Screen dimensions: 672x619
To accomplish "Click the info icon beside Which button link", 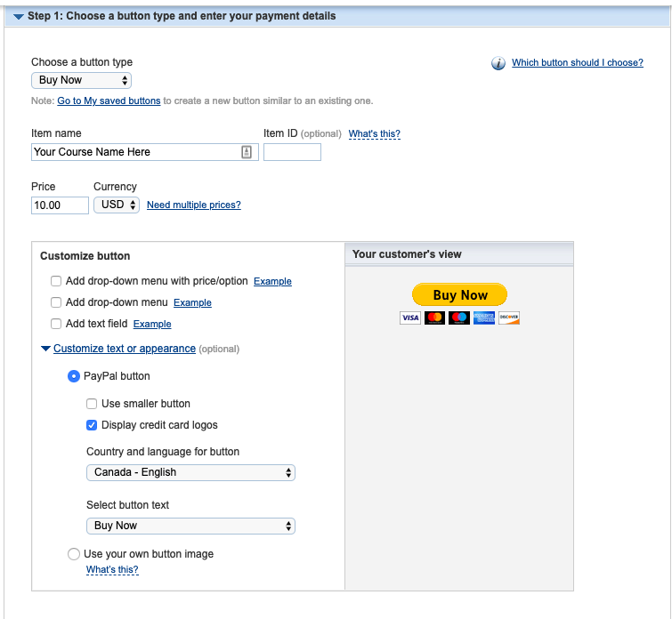I will pyautogui.click(x=498, y=63).
